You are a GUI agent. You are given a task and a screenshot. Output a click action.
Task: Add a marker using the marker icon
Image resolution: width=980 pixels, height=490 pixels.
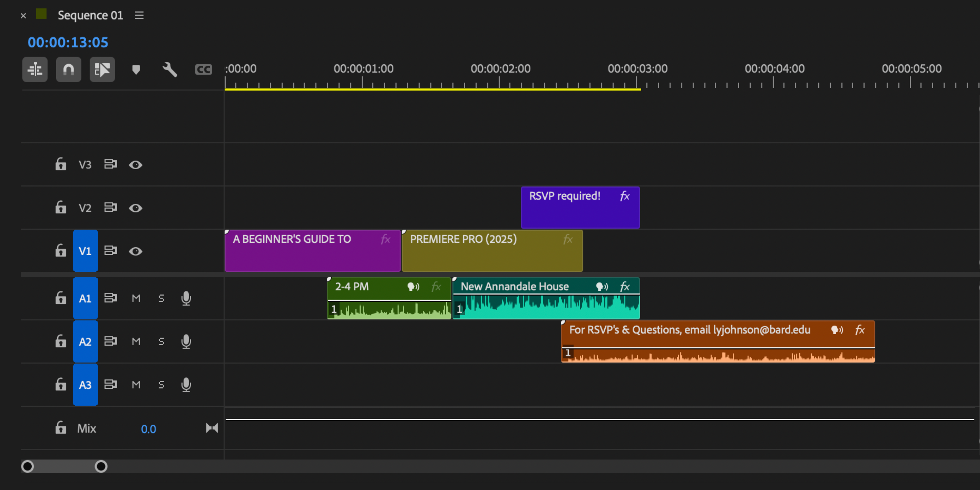tap(136, 69)
